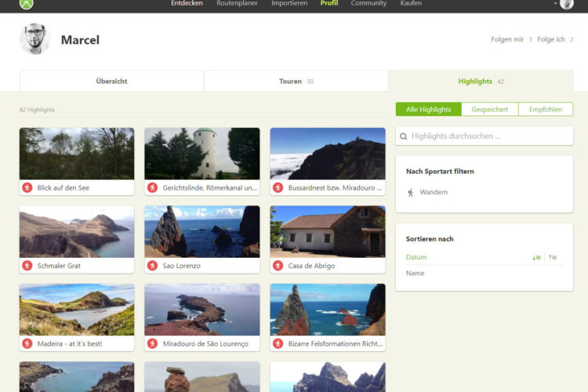Click the hiking icon on Schmaler Grat card
Image resolution: width=588 pixels, height=392 pixels.
27,266
